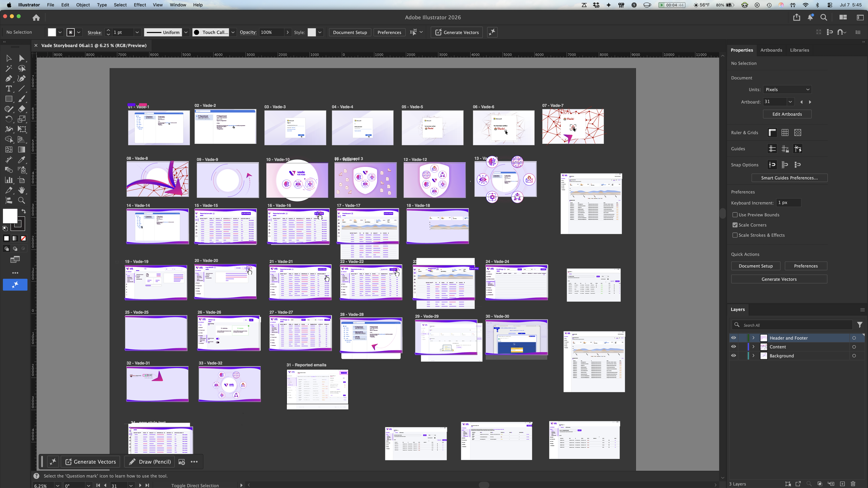Click the Style swatch in control bar
Screen dimensions: 868x488
[312, 32]
